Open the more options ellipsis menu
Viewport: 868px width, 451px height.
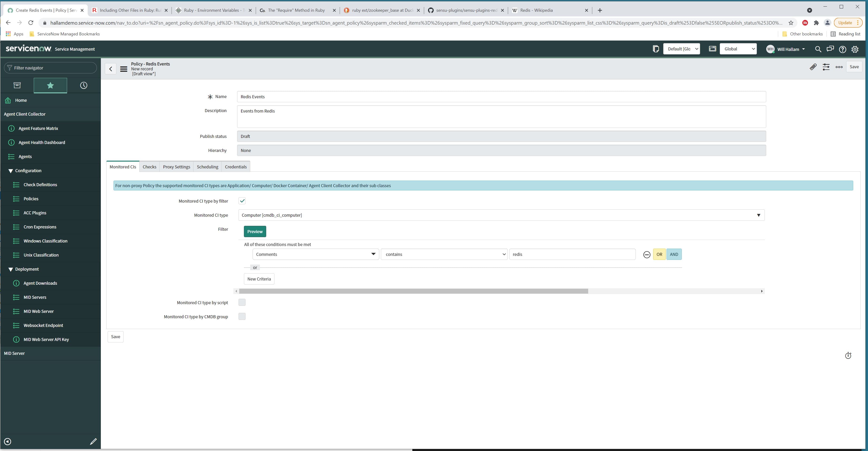[x=839, y=67]
